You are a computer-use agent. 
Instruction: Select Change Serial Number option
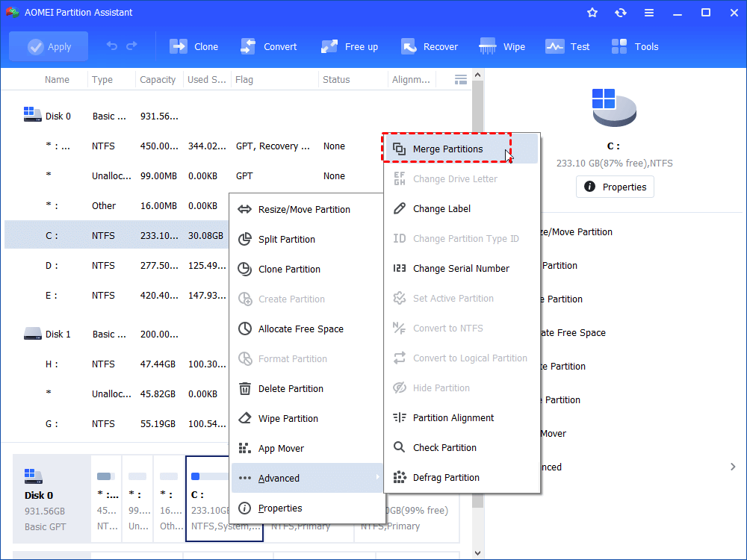(x=461, y=269)
